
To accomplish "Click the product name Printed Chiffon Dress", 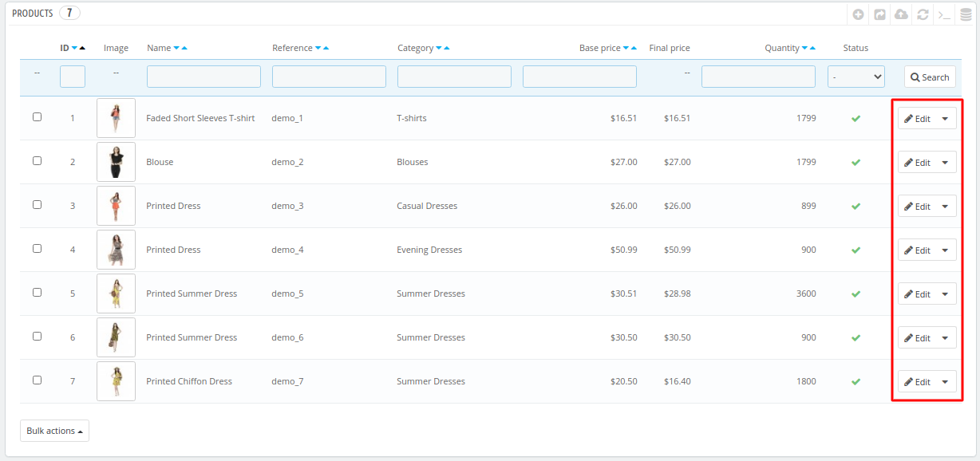I will [189, 381].
